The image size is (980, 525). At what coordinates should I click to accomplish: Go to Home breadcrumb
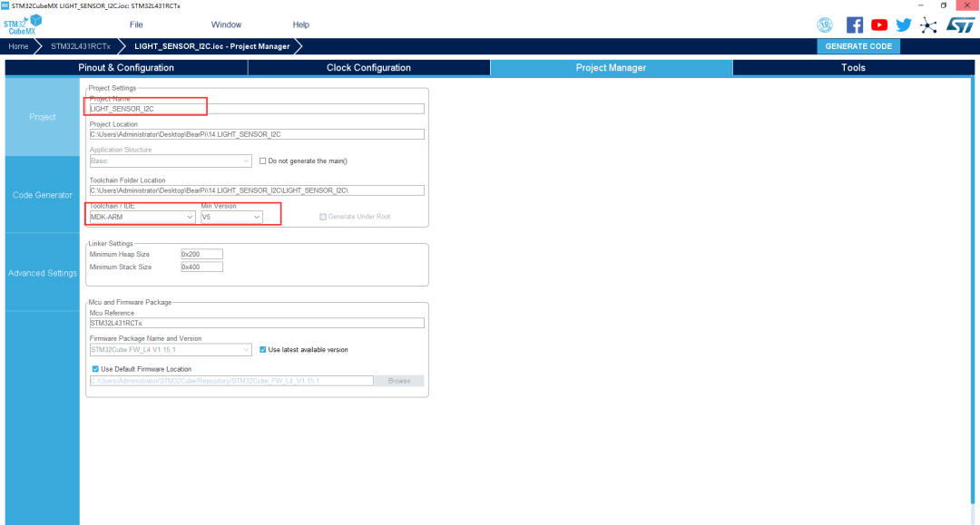point(18,46)
